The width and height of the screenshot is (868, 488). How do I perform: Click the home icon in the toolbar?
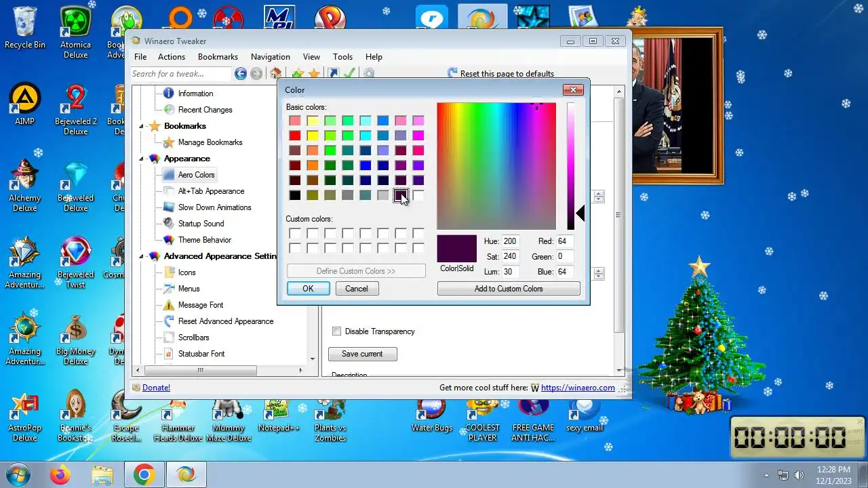pyautogui.click(x=275, y=74)
